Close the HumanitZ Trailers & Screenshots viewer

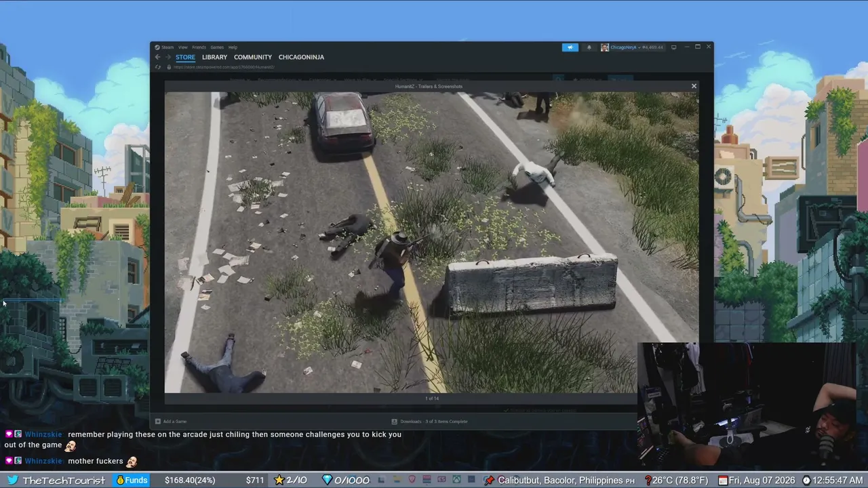pos(694,86)
